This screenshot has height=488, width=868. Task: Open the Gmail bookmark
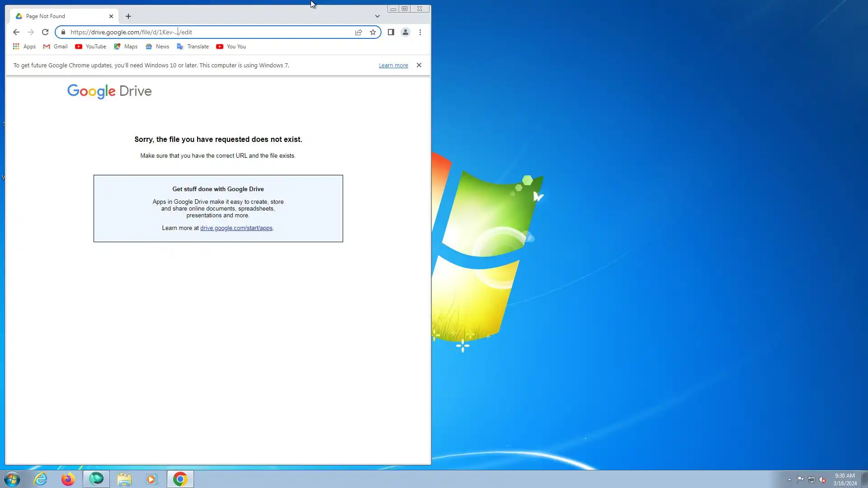(x=55, y=47)
